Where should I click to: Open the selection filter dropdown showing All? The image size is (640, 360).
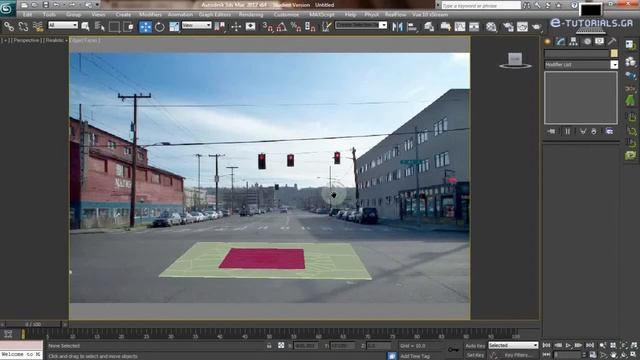point(63,25)
